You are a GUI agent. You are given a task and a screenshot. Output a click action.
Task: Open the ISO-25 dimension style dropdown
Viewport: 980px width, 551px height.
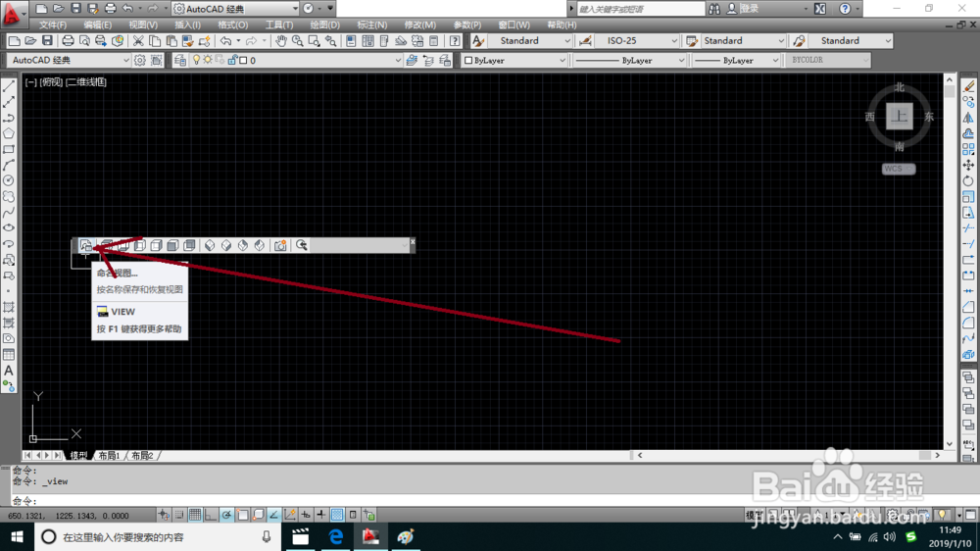[x=637, y=40]
